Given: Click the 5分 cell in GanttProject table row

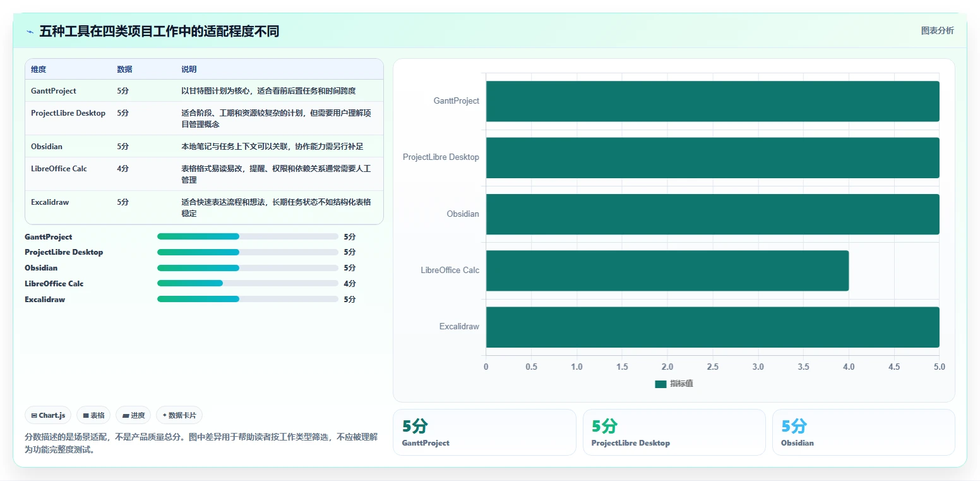Looking at the screenshot, I should pyautogui.click(x=123, y=91).
